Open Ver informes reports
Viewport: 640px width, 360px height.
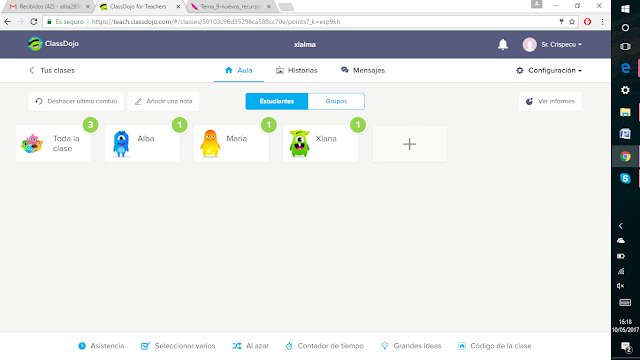point(550,101)
